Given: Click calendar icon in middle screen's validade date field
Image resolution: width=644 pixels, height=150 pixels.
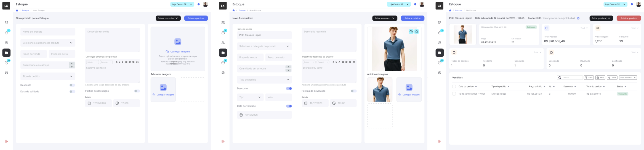Looking at the screenshot, I should (241, 115).
